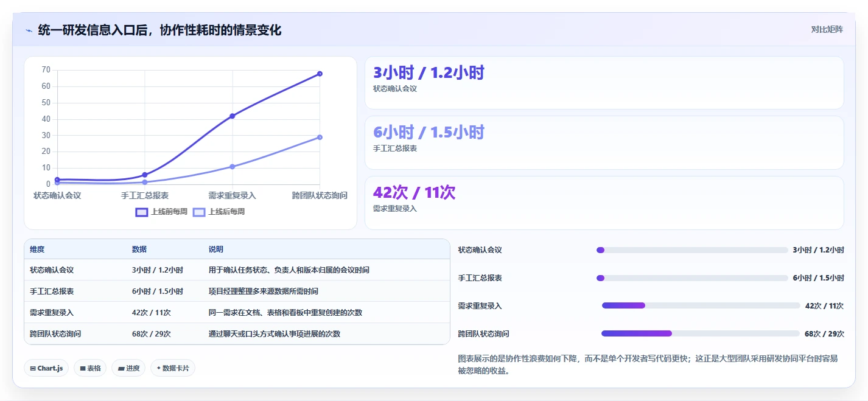
Task: Click the table cell 68次 / 29次
Action: (x=151, y=333)
